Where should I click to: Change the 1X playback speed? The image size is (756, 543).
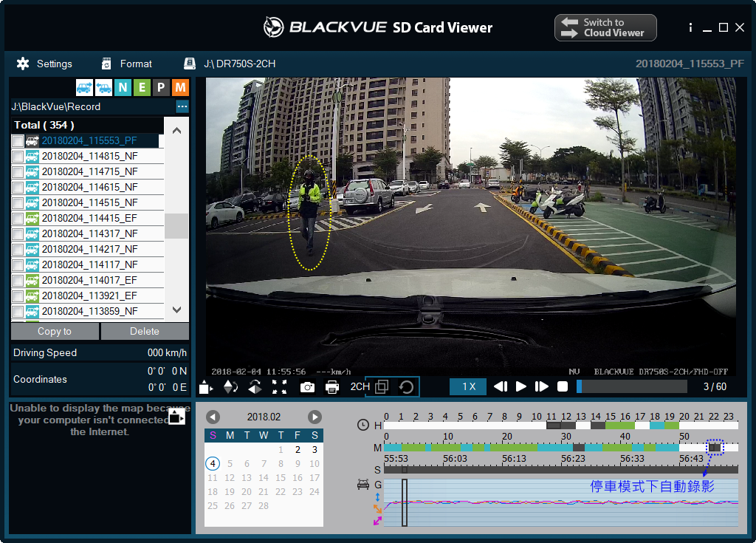(x=469, y=386)
